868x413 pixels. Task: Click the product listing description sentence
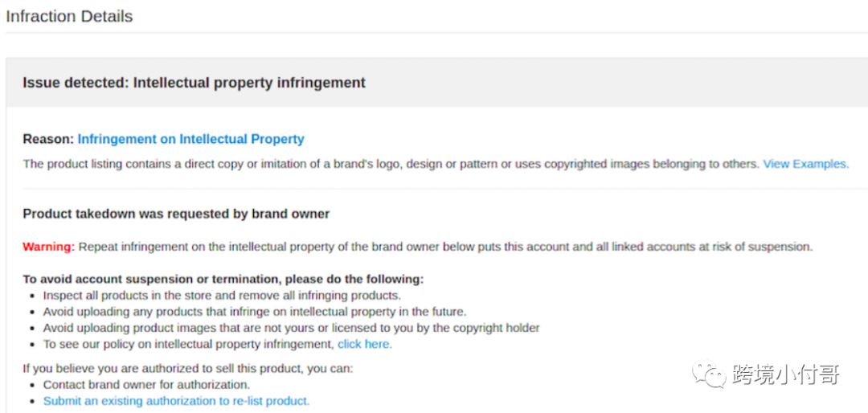[391, 164]
